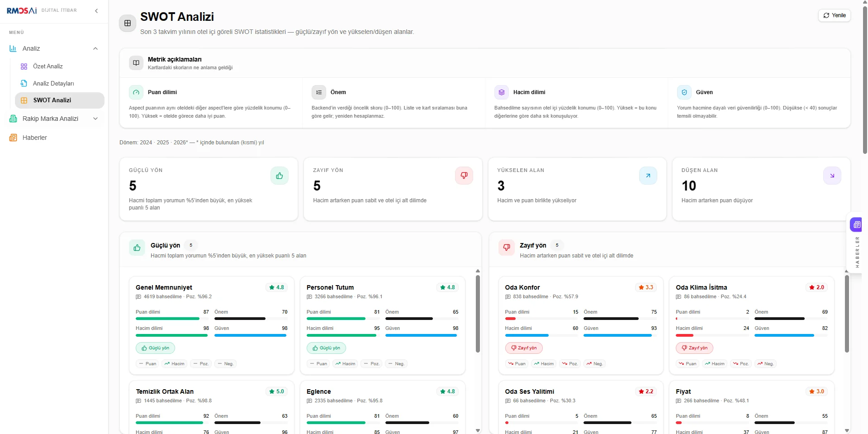
Task: Click the 3.0 star rating on Fiyat card
Action: click(817, 391)
